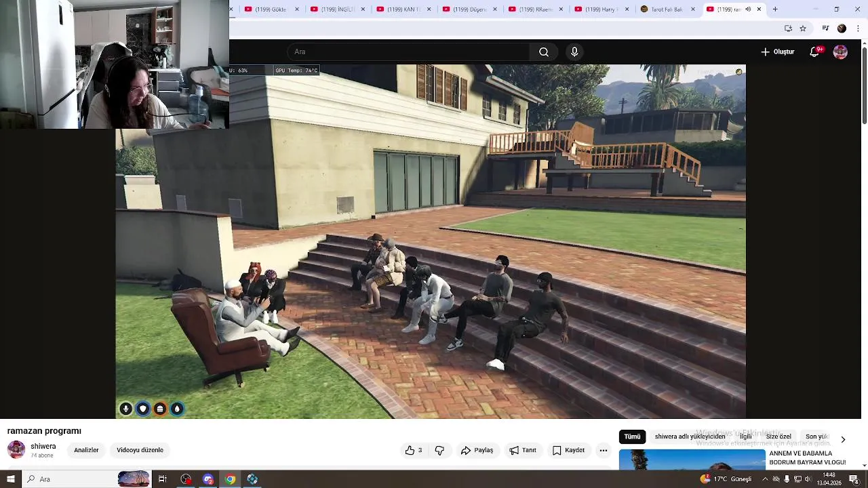The image size is (868, 488).
Task: Like the video with thumbs up
Action: [414, 450]
